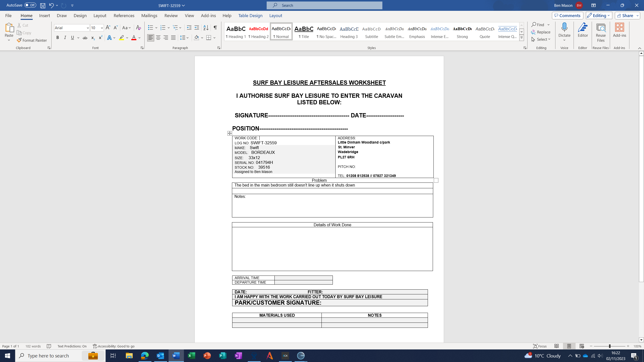Screen dimensions: 644x362
Task: Switch to the Table Design tab
Action: (250, 16)
